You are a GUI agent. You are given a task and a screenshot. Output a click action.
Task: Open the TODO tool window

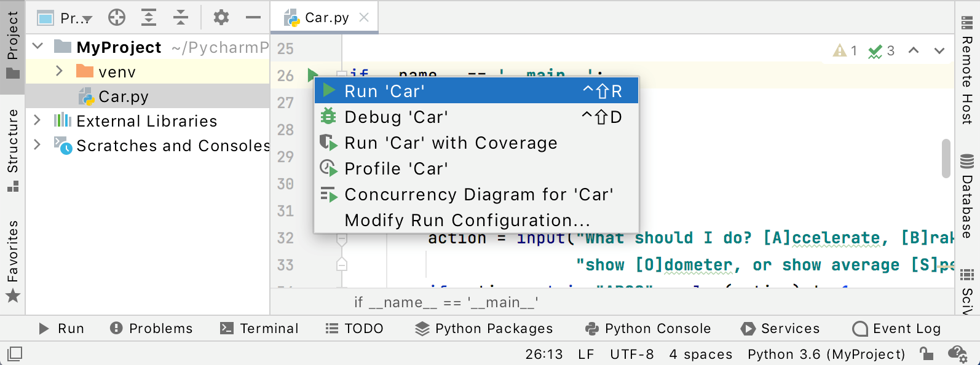pos(355,329)
